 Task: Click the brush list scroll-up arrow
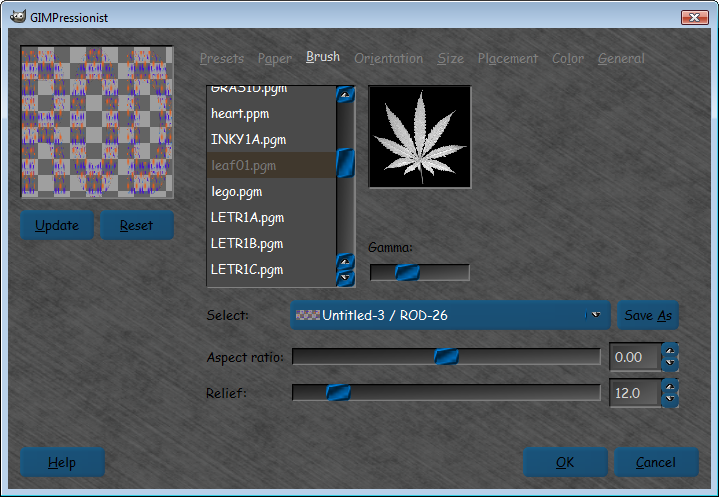pos(345,94)
